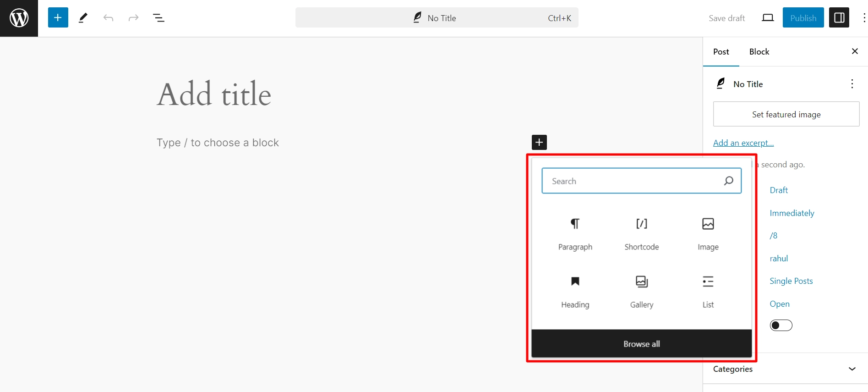Insert a List block
The image size is (868, 392).
[x=708, y=292]
